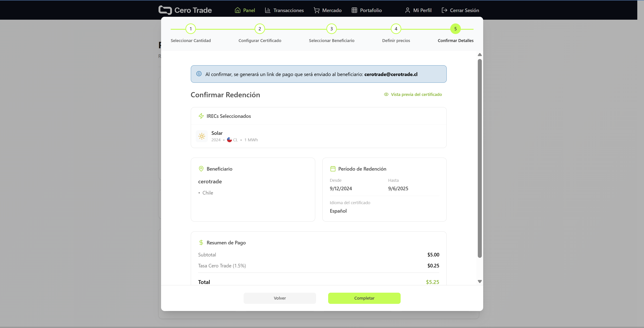Click the solar sun icon thumbnail
This screenshot has width=644, height=328.
coord(202,136)
